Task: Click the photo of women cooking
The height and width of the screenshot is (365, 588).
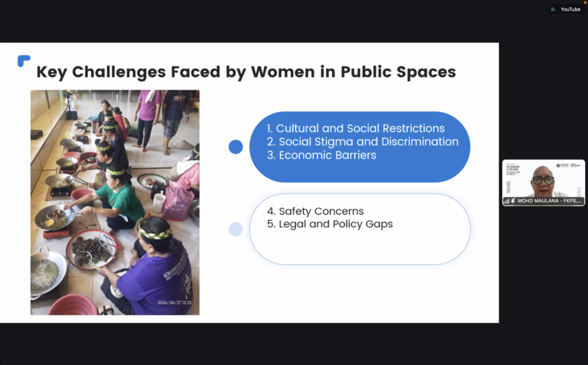Action: point(115,202)
